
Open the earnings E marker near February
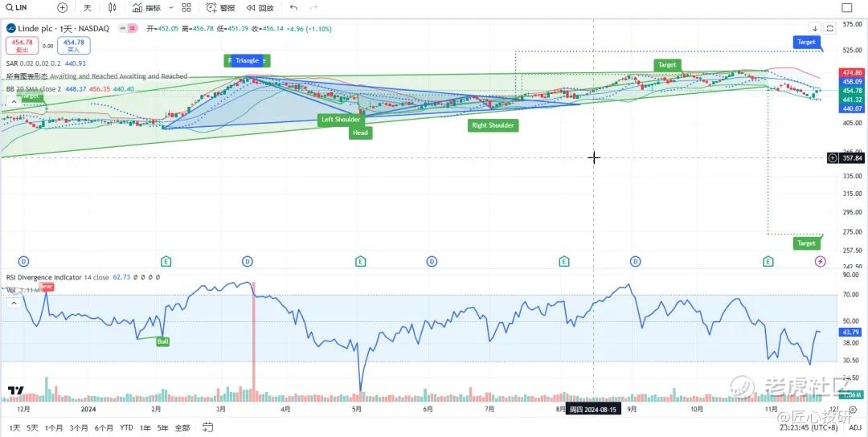click(x=166, y=262)
